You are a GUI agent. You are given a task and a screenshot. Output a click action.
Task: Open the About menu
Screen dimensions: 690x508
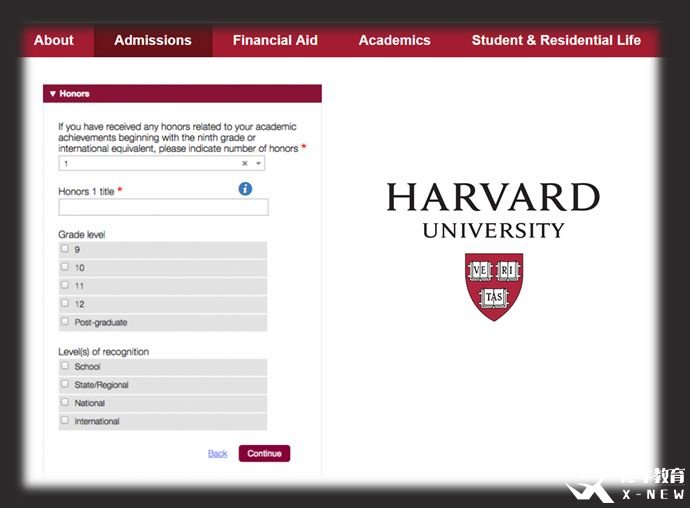(x=54, y=40)
